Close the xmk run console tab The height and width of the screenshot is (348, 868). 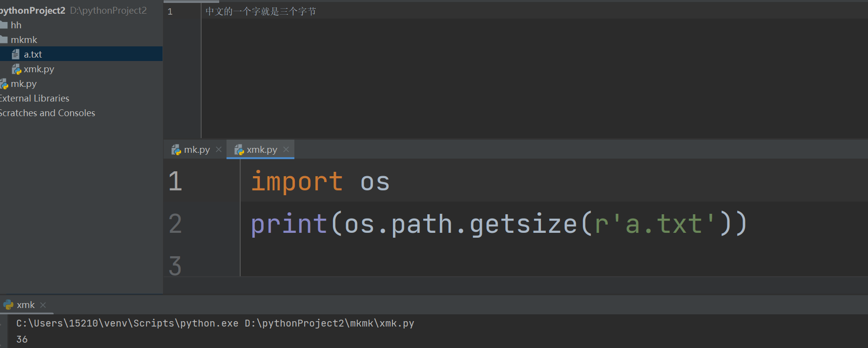point(43,305)
